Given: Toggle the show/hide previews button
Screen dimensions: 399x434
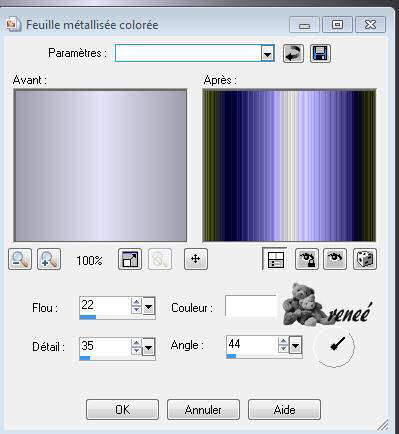Looking at the screenshot, I should tap(275, 259).
